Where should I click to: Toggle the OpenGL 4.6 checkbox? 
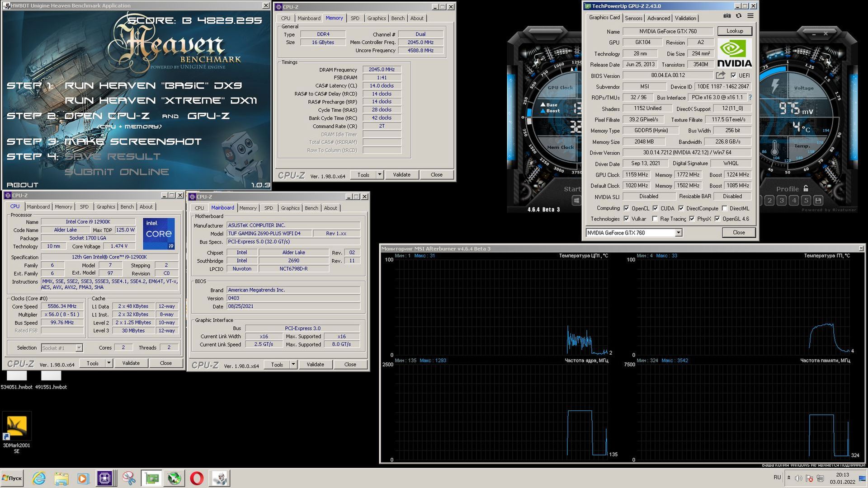(717, 219)
